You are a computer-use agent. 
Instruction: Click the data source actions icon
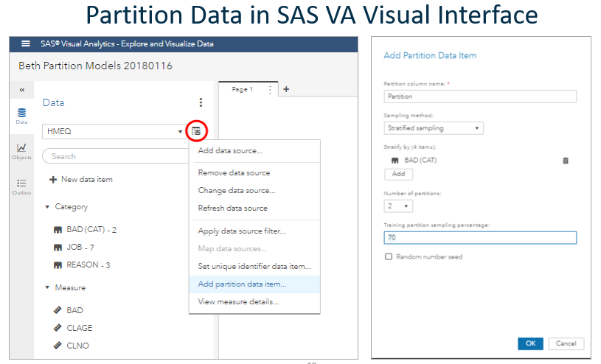pos(196,131)
